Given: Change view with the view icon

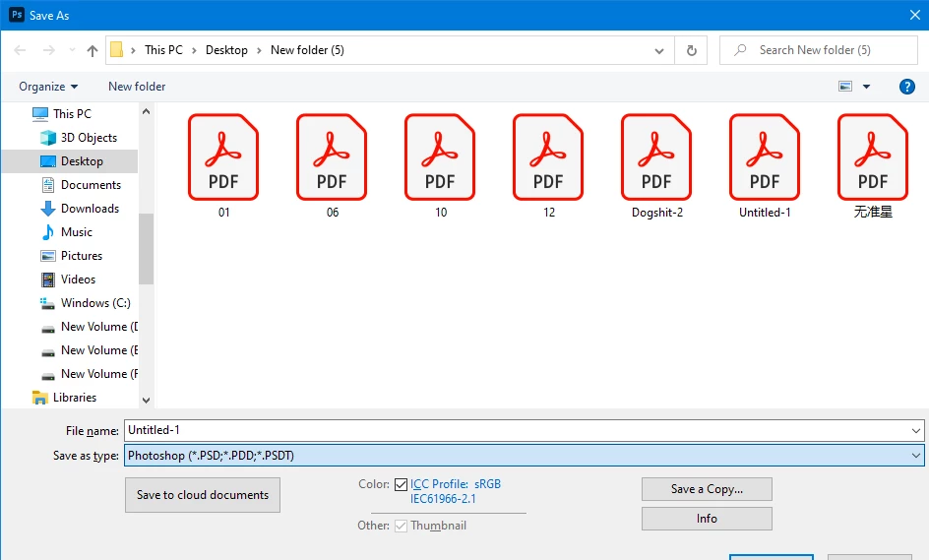Looking at the screenshot, I should [x=845, y=87].
